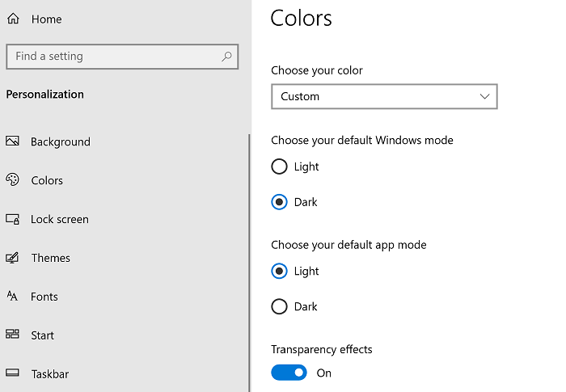Click the Home house icon
566x392 pixels.
pos(13,19)
